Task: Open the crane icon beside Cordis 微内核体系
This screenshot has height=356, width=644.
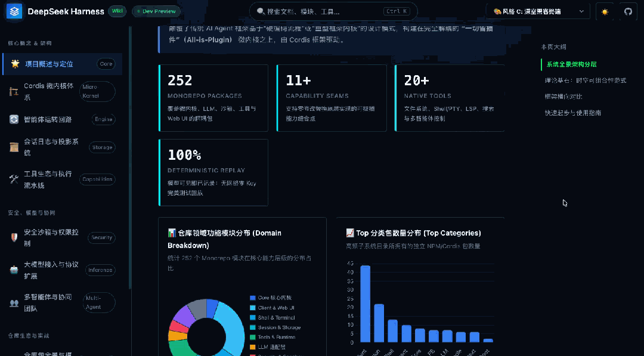Action: tap(14, 92)
